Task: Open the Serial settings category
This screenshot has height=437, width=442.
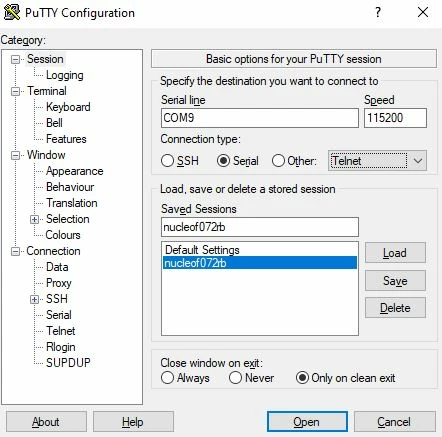Action: (x=59, y=315)
